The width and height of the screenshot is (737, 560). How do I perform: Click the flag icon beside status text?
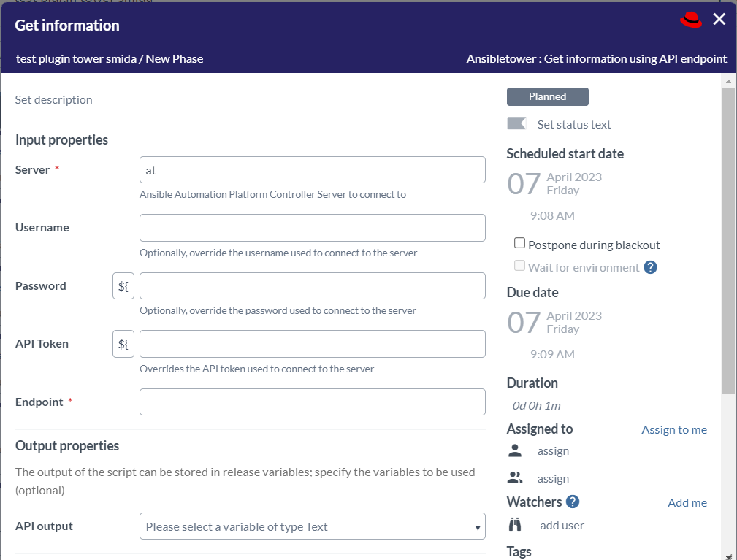click(516, 123)
